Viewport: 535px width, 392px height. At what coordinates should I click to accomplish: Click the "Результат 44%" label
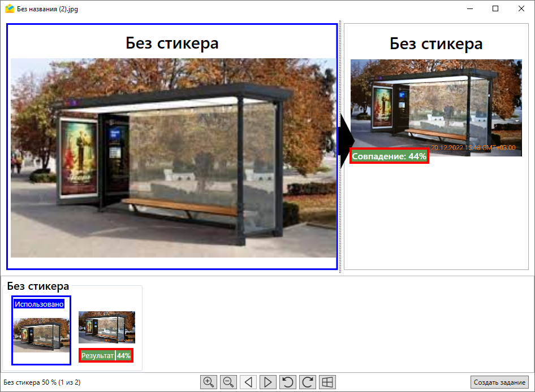coord(106,355)
